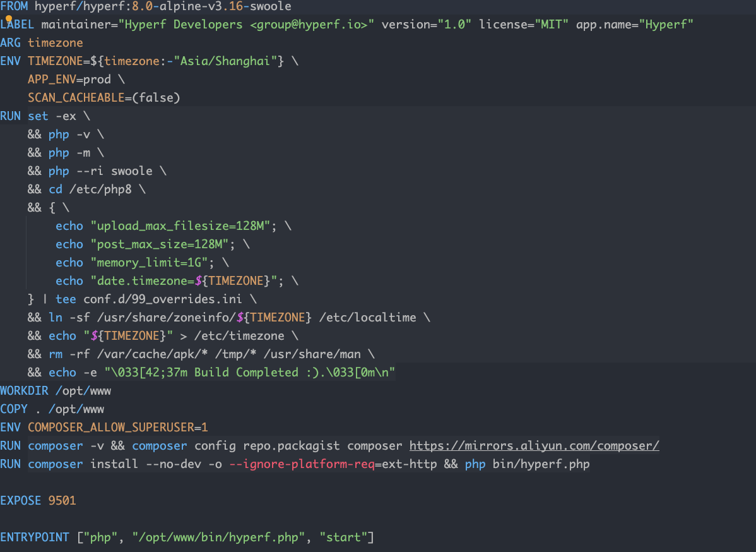Click the 'php -m' command line
756x552 pixels.
[x=69, y=153]
